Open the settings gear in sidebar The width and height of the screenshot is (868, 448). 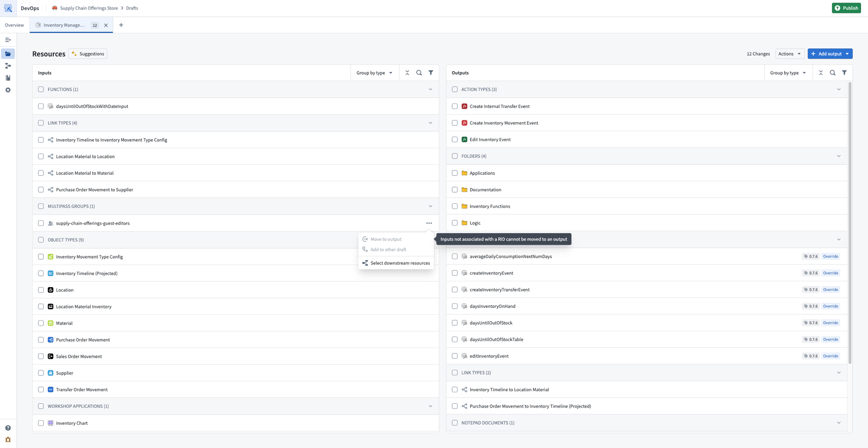(8, 90)
